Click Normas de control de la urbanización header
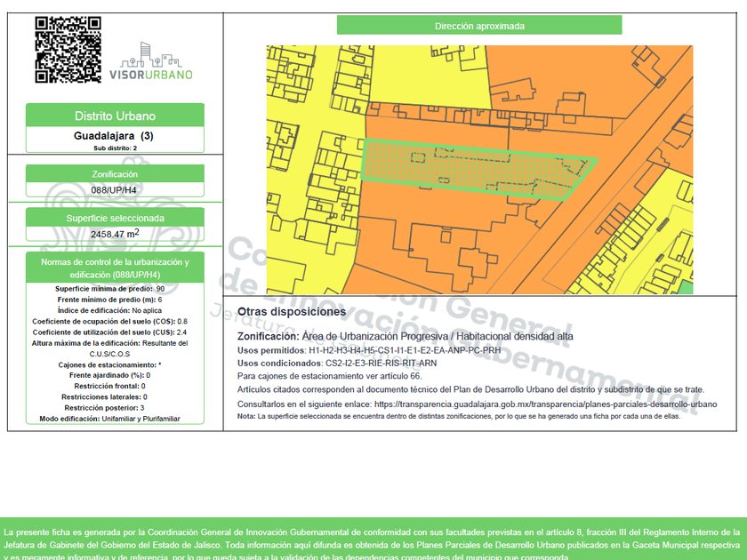The height and width of the screenshot is (560, 747). point(115,268)
